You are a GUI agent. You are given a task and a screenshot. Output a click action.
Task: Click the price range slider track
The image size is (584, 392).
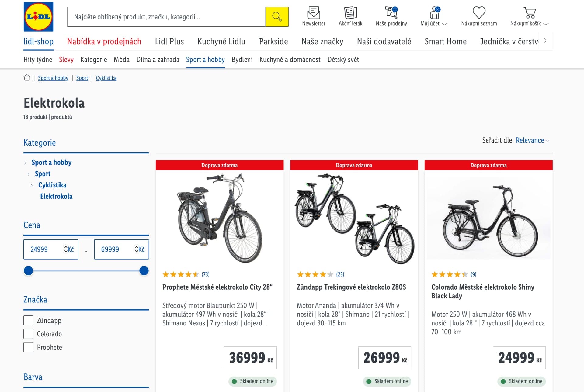coord(86,270)
